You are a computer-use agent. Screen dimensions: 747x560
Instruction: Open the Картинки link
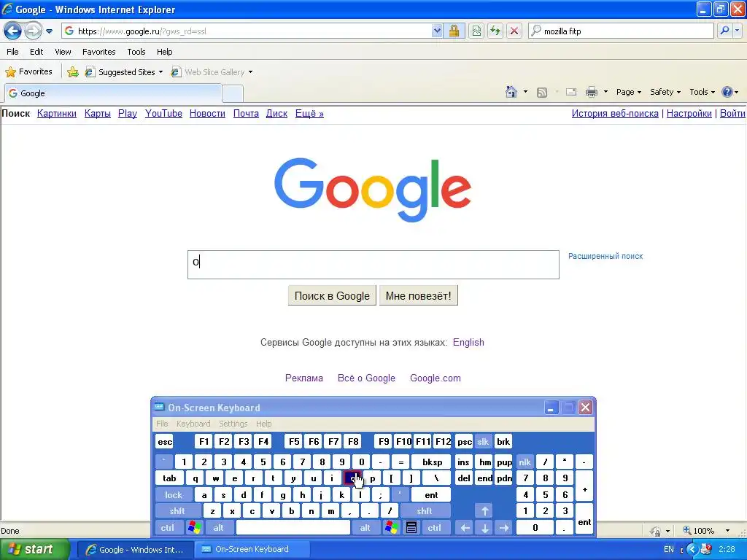tap(57, 113)
